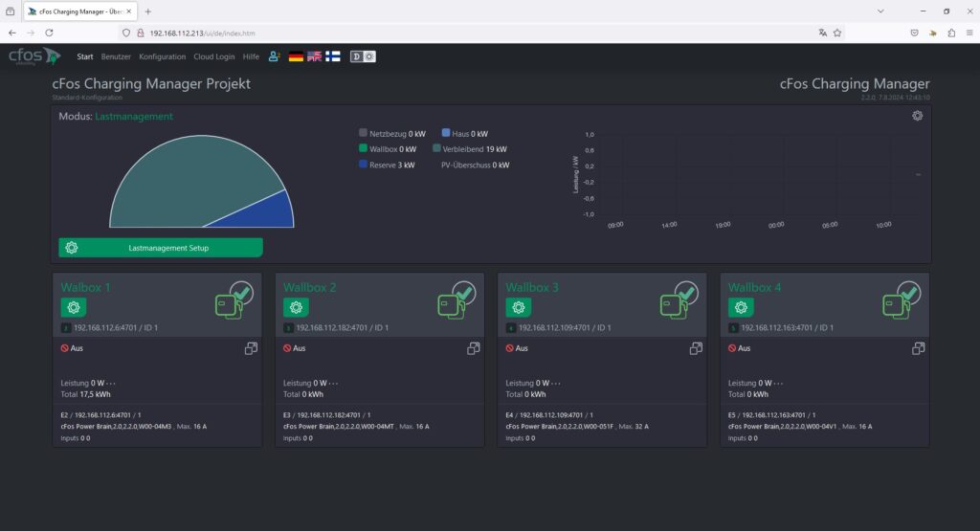980x531 pixels.
Task: Click 192.168.112.6:4701 / ID 1 address
Action: pyautogui.click(x=116, y=328)
